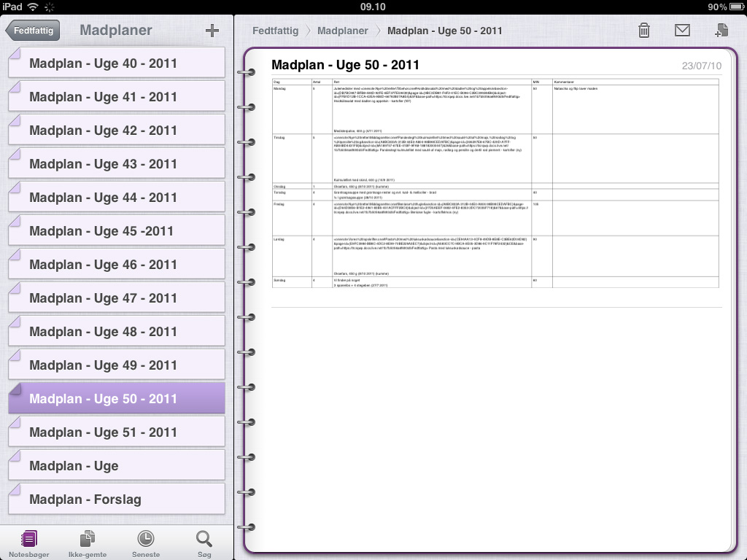Open the Notesbøger notebooks tab
747x560 pixels.
(29, 543)
